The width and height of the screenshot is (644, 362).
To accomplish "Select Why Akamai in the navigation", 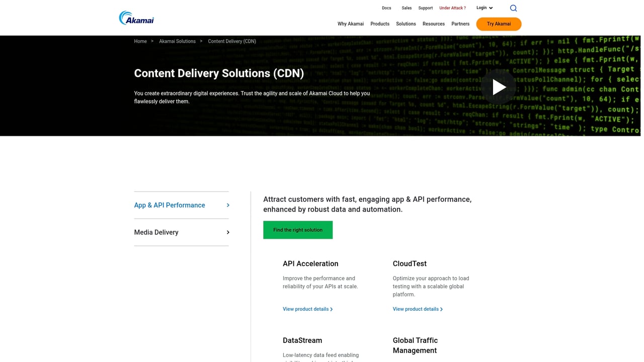I will [351, 24].
